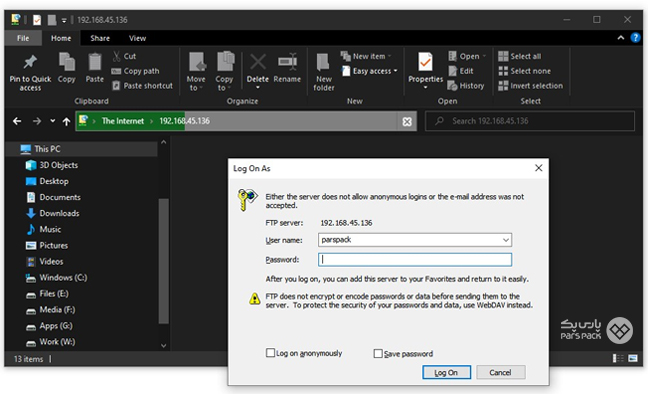Click the Properties ribbon icon
The height and width of the screenshot is (394, 648).
[x=425, y=62]
